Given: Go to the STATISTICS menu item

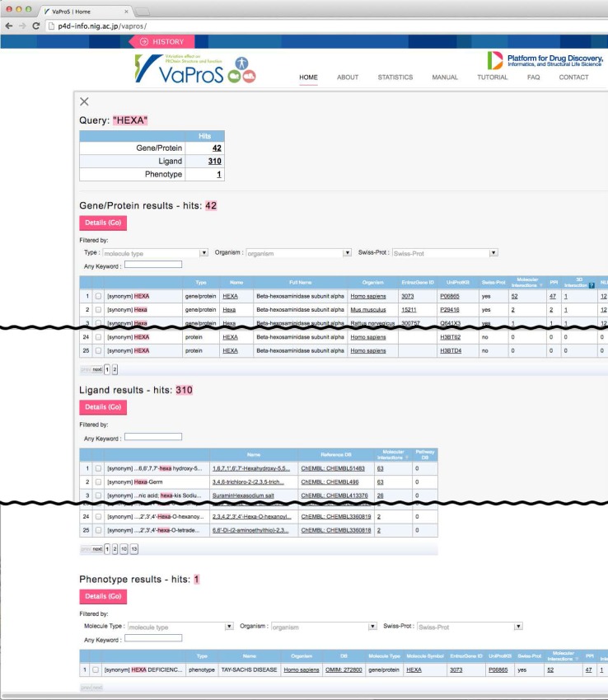Looking at the screenshot, I should (x=395, y=78).
